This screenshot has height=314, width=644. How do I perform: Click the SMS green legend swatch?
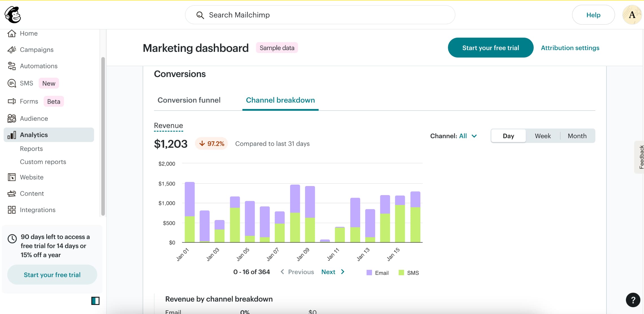[x=401, y=273]
